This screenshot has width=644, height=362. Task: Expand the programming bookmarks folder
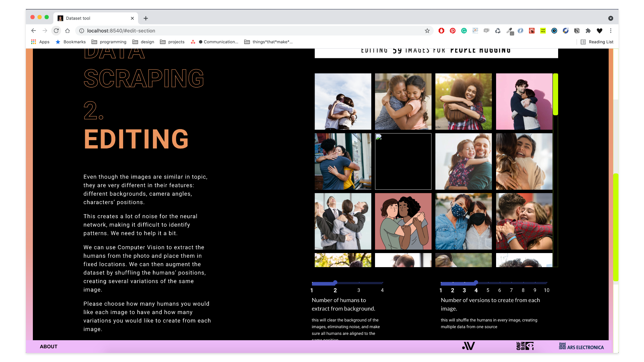click(x=109, y=42)
